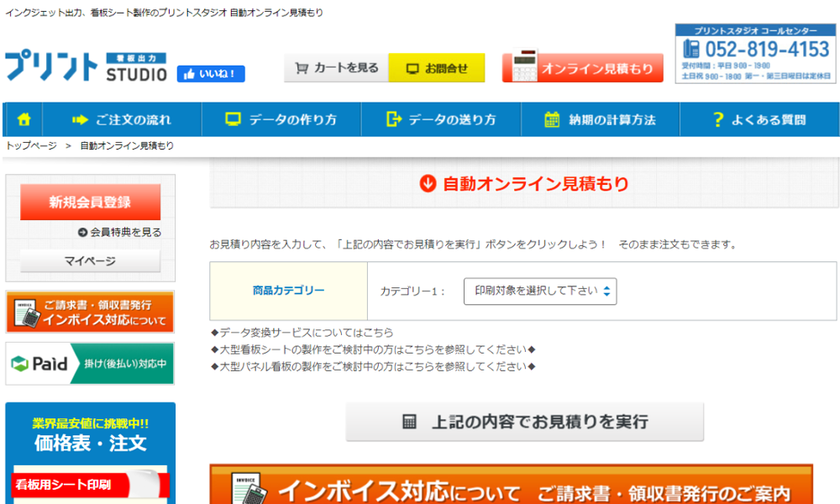This screenshot has width=840, height=504.
Task: Click the phone number 052-819-4153
Action: point(767,50)
